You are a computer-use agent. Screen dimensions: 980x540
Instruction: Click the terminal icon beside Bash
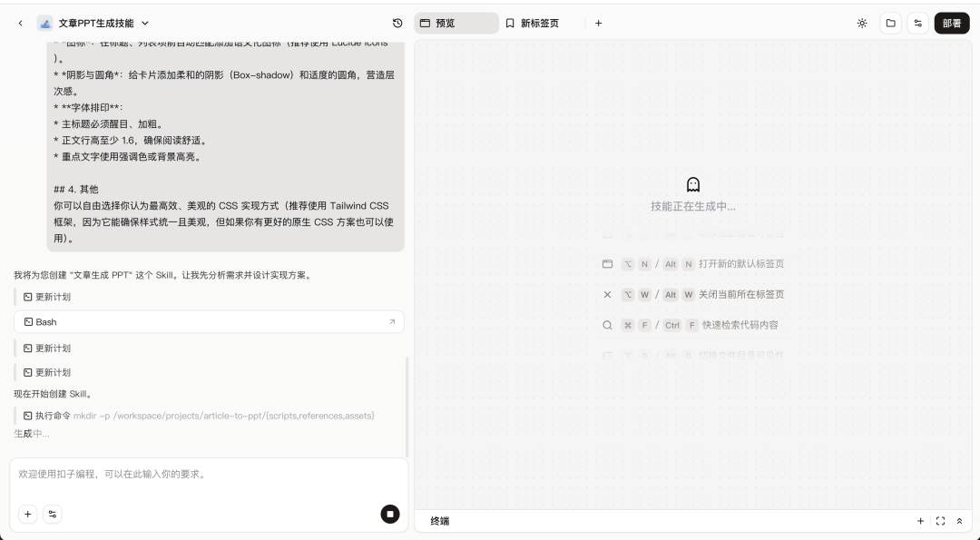[x=28, y=322]
